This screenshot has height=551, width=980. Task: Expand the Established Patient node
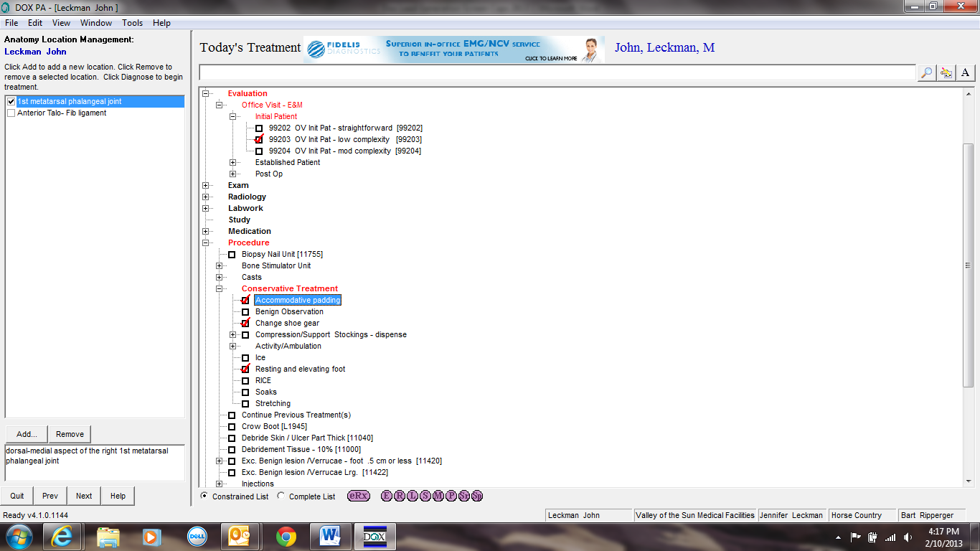232,162
